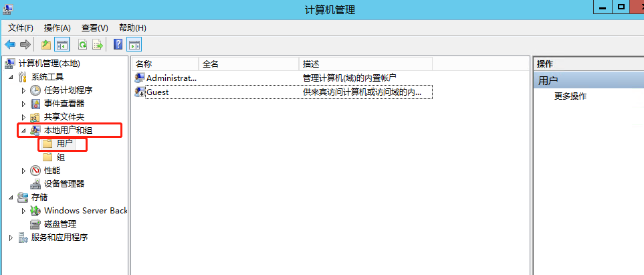Collapse the 存储 node arrow
The image size is (644, 275).
[x=11, y=198]
